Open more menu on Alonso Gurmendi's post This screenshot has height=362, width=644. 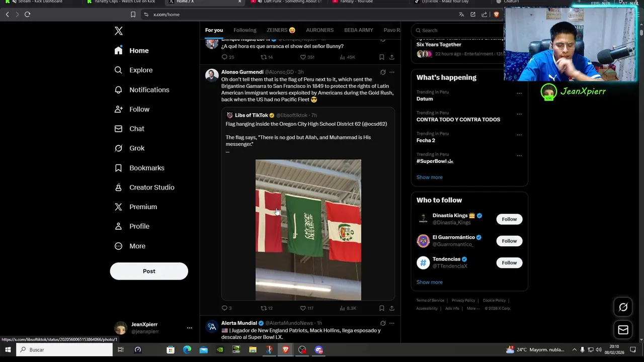[x=392, y=72]
